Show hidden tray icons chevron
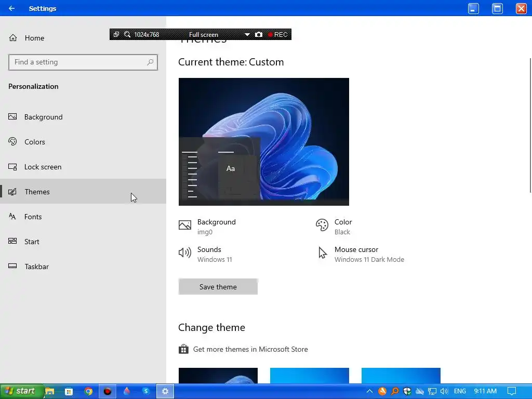 point(369,391)
